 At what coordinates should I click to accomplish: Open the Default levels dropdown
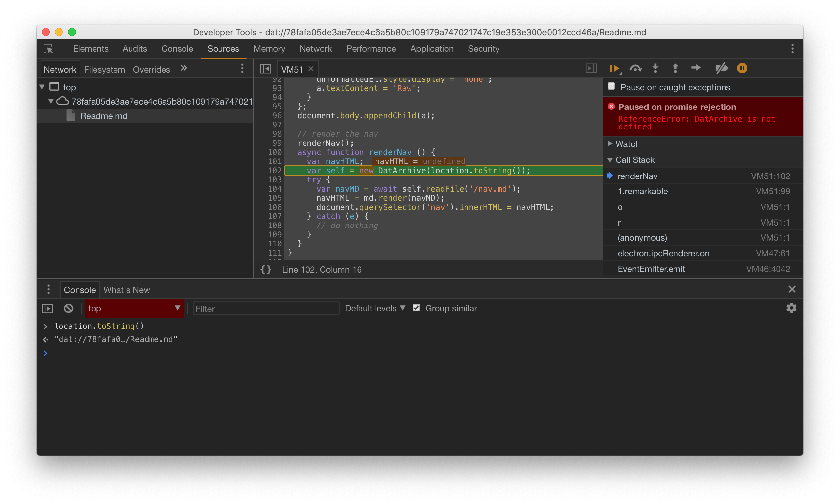click(374, 308)
